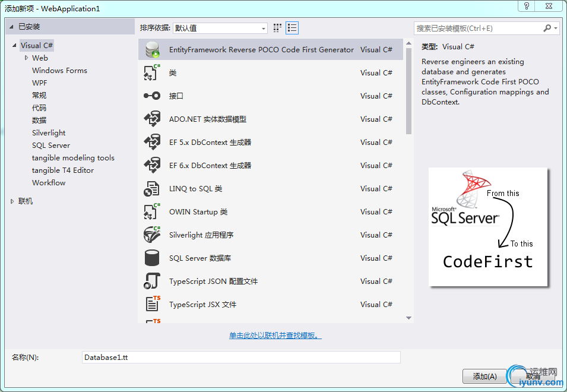567x392 pixels.
Task: Open the link to find templates online
Action: [x=275, y=335]
